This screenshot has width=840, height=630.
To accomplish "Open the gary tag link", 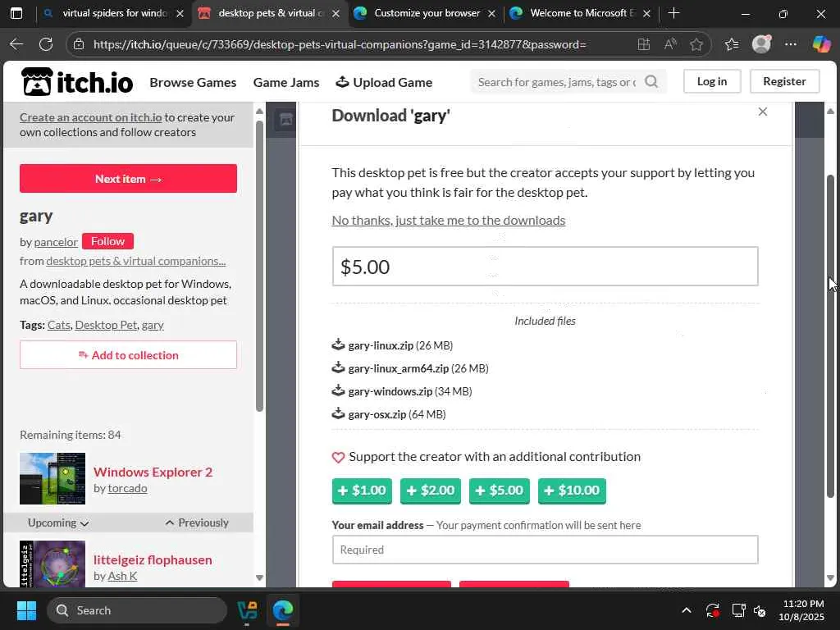I will tap(153, 325).
